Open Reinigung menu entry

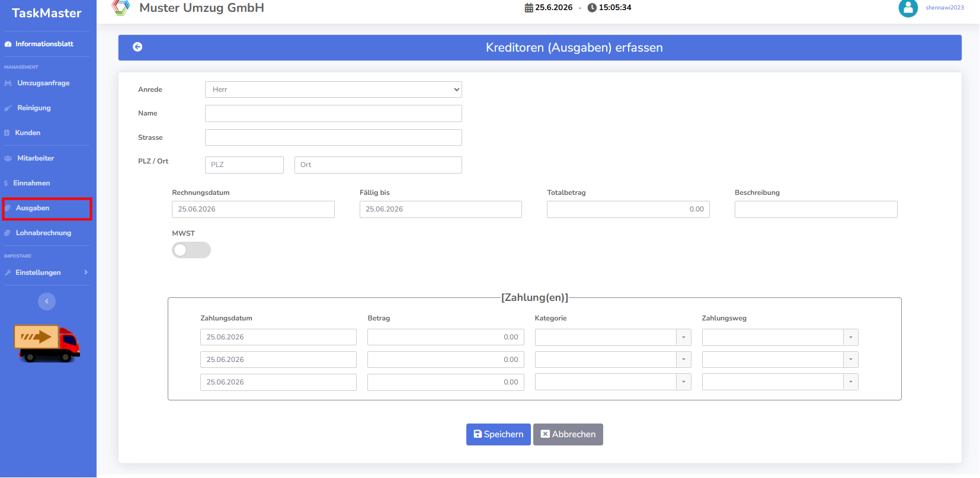point(34,108)
